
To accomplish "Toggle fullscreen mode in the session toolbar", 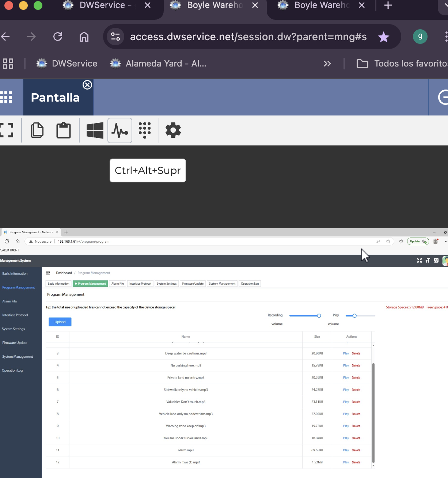I will pyautogui.click(x=6, y=130).
